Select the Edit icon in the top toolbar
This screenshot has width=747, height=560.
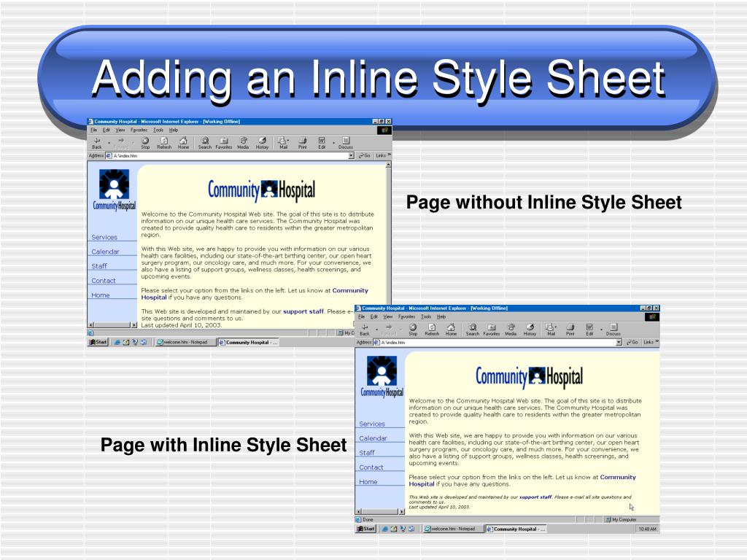tap(322, 142)
